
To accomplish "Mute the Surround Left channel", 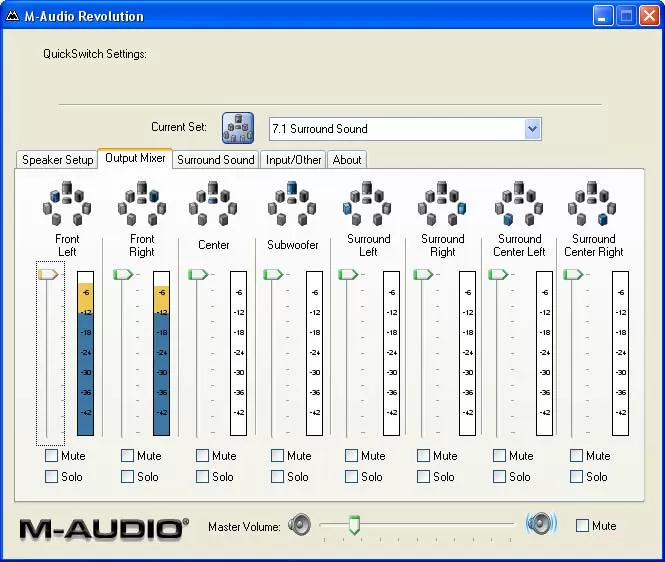I will (351, 456).
